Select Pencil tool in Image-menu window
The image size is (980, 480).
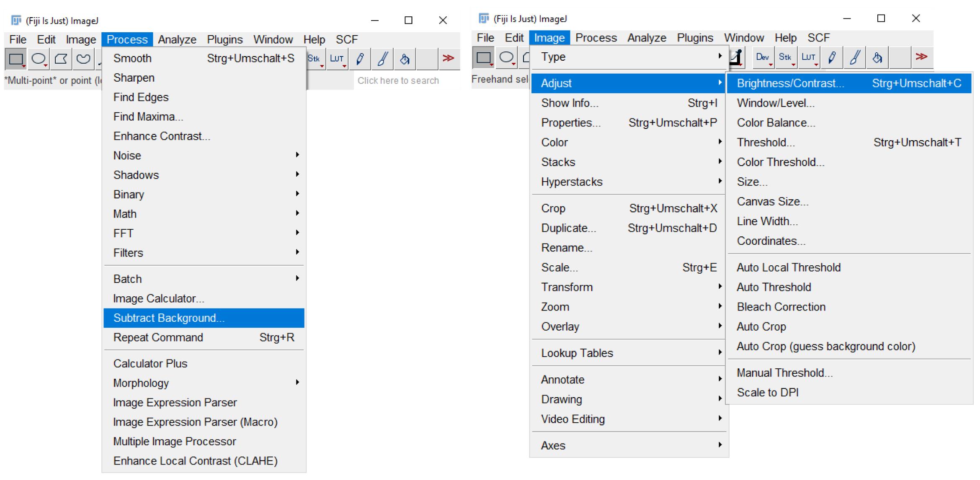click(832, 57)
